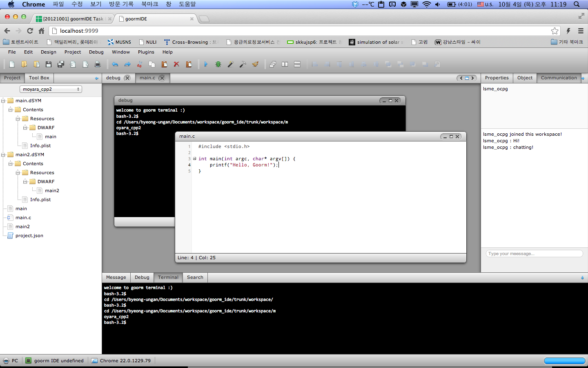This screenshot has width=588, height=368.
Task: Click the chat message input field
Action: click(x=533, y=254)
